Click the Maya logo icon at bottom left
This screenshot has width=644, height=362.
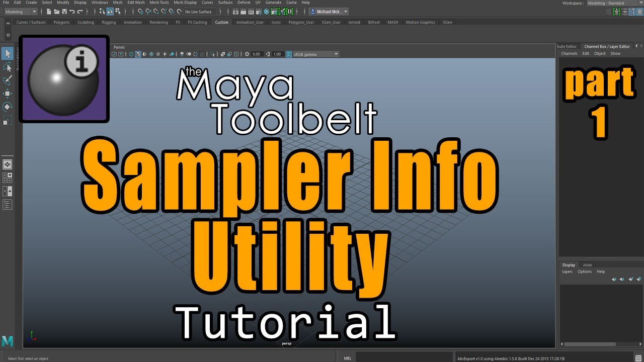(8, 341)
